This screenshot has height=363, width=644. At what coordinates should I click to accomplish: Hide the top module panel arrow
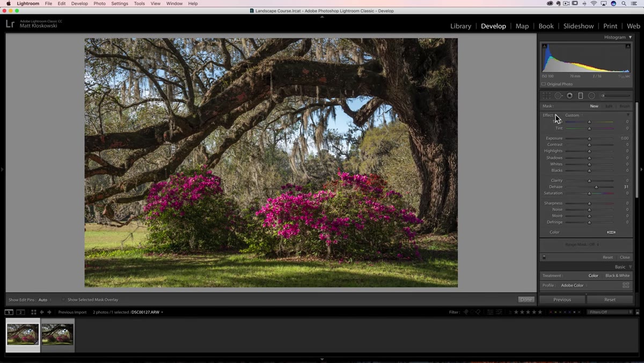[x=322, y=17]
